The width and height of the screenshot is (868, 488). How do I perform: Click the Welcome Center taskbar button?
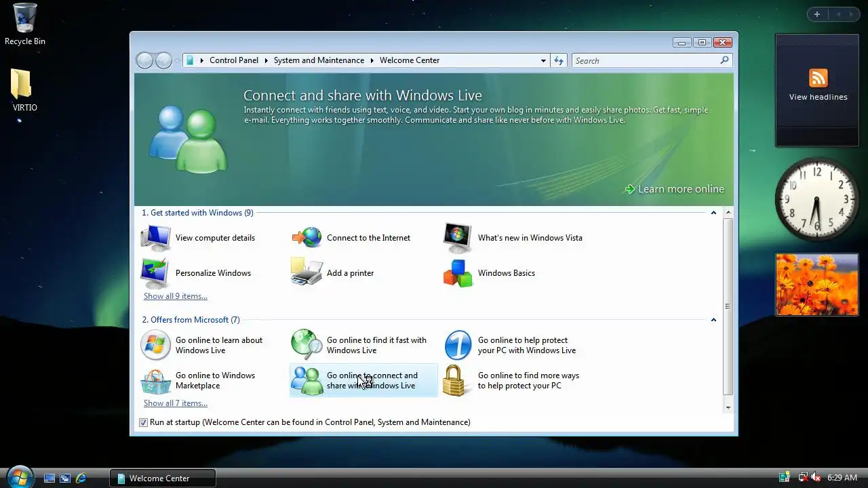tap(163, 478)
